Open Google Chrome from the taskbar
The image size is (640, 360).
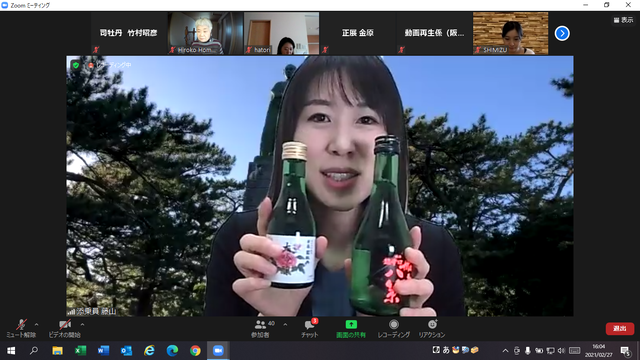[195, 351]
